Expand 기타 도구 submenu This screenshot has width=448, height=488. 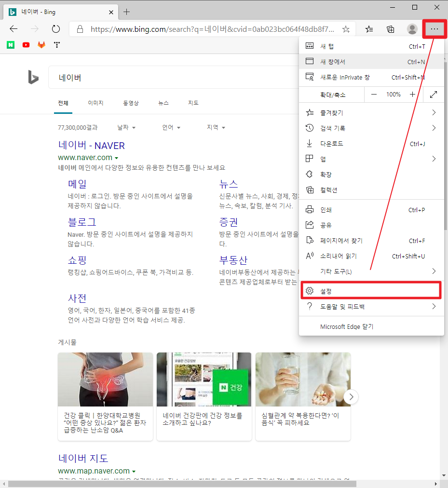371,271
